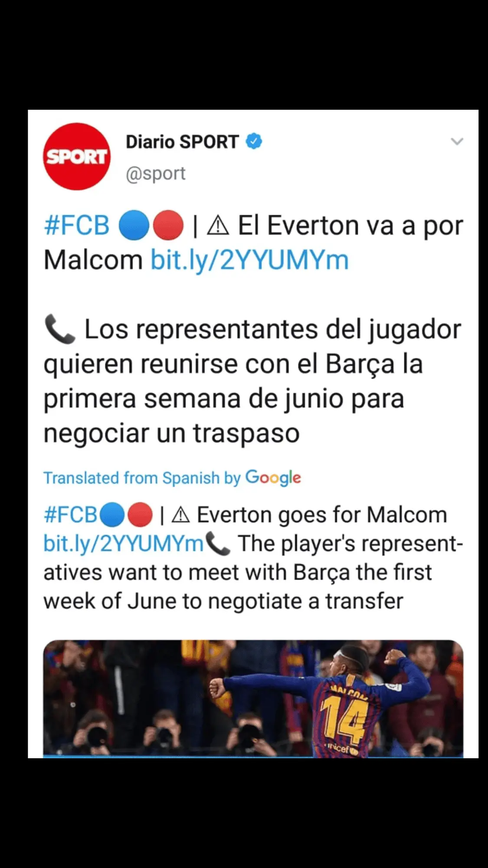Open the Diario SPORT profile avatar
Image resolution: width=488 pixels, height=868 pixels.
[x=77, y=157]
